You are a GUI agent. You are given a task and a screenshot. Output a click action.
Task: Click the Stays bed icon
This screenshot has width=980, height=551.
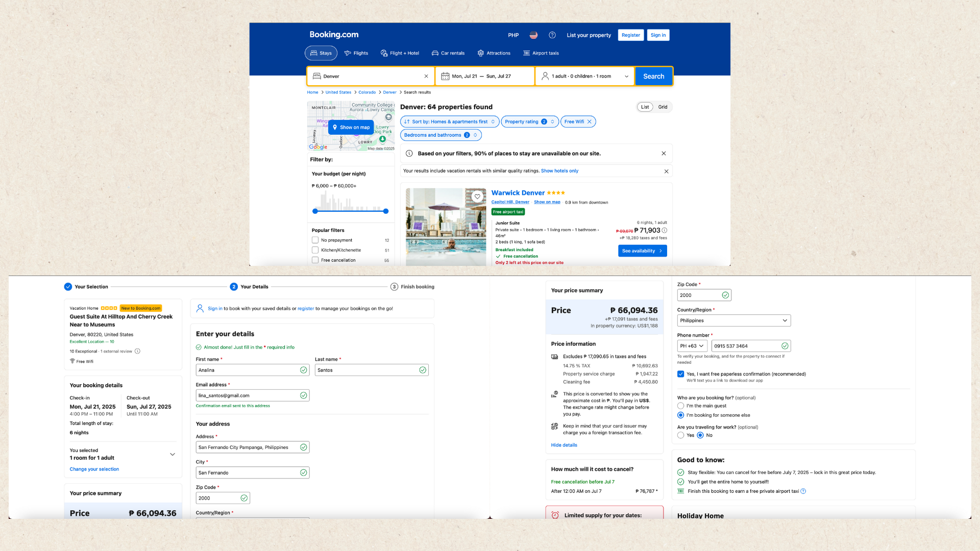pos(313,53)
